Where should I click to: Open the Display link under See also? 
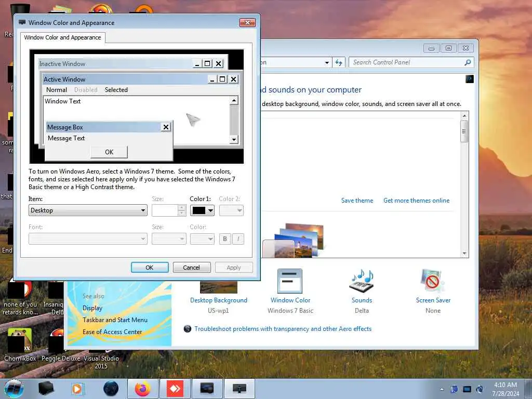tap(92, 308)
